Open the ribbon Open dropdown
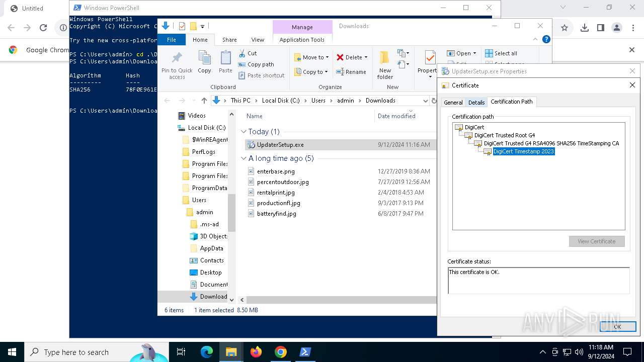This screenshot has width=644, height=362. point(461,53)
